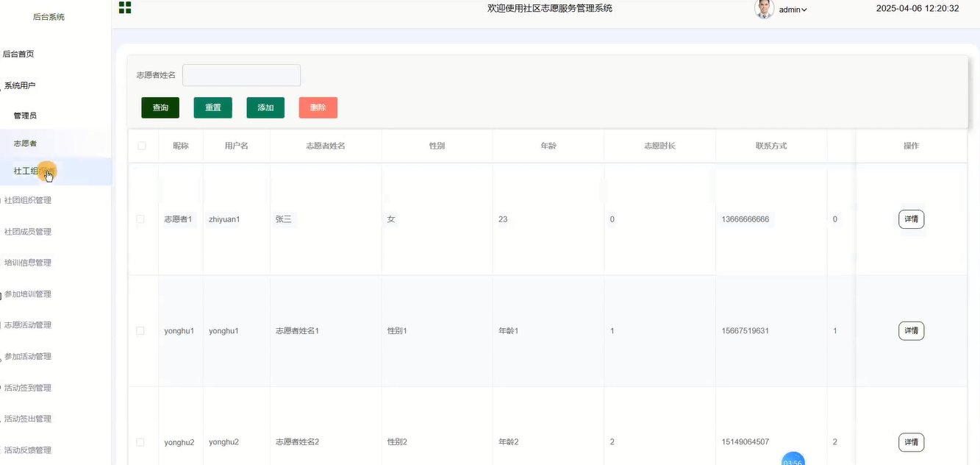Toggle the select-all checkbox in table header
This screenshot has width=980, height=465.
tap(142, 146)
